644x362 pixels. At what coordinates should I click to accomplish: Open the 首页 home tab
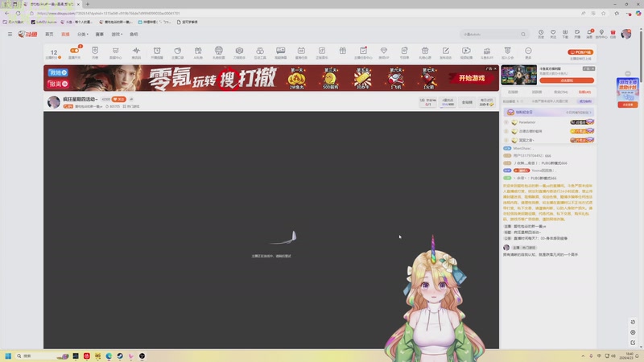click(x=49, y=35)
